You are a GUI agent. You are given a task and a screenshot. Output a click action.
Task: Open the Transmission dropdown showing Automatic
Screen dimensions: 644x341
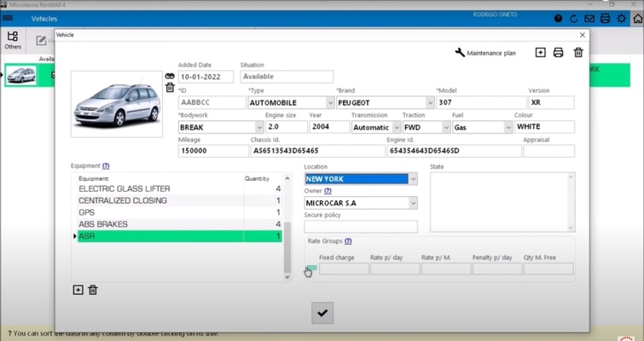397,127
